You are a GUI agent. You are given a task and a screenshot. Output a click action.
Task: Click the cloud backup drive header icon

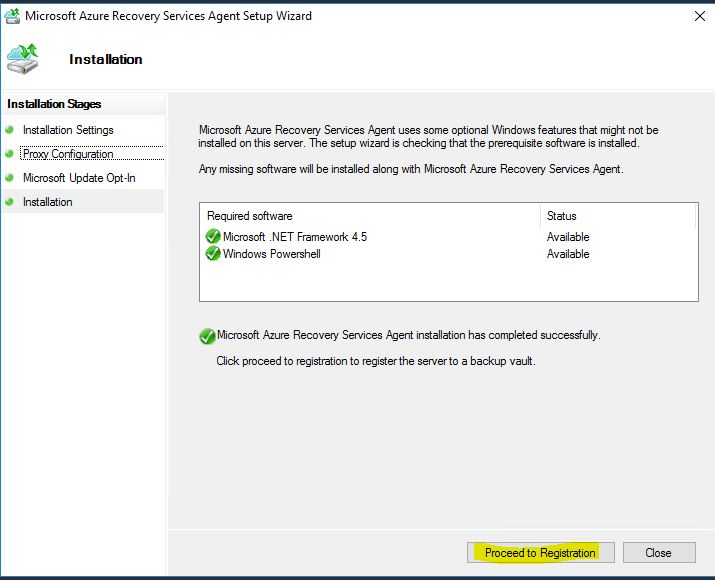click(22, 59)
